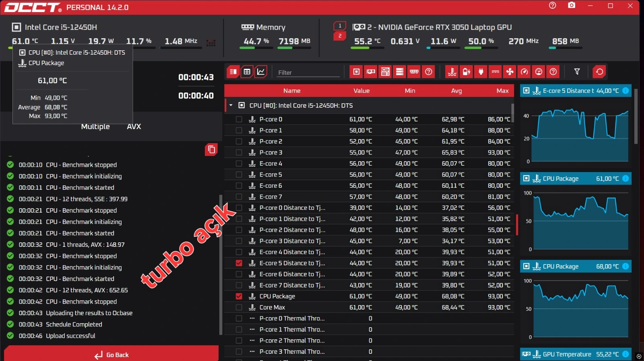The height and width of the screenshot is (361, 644).
Task: Click the 'Multiple' label in the test panel
Action: tap(95, 127)
